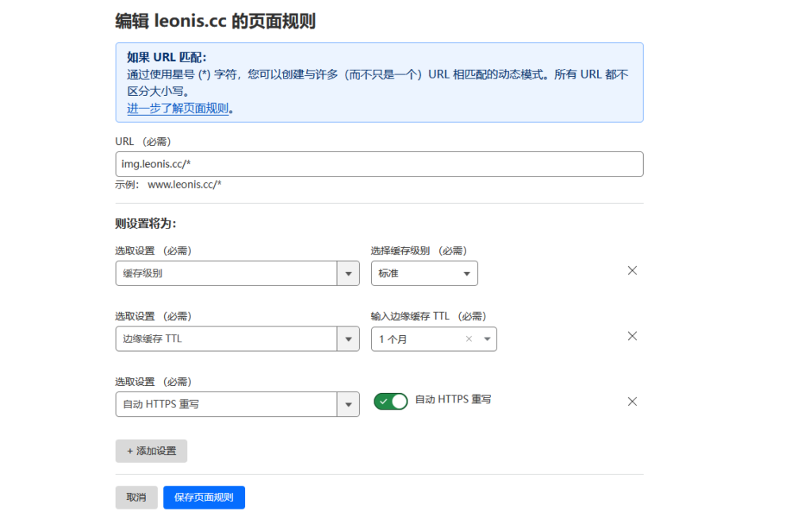This screenshot has height=519, width=812.
Task: Open the 边缘缓存 TTL setting combo box
Action: pos(226,339)
